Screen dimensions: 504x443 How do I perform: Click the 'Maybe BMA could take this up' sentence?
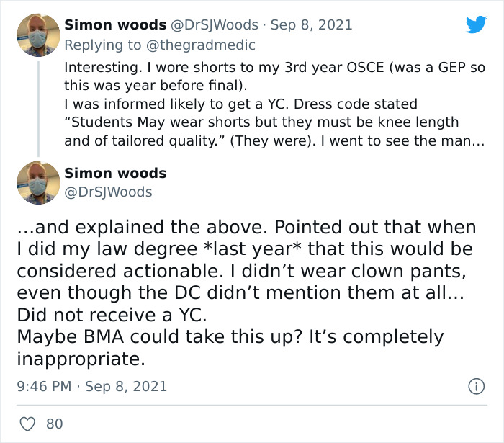[x=230, y=336]
